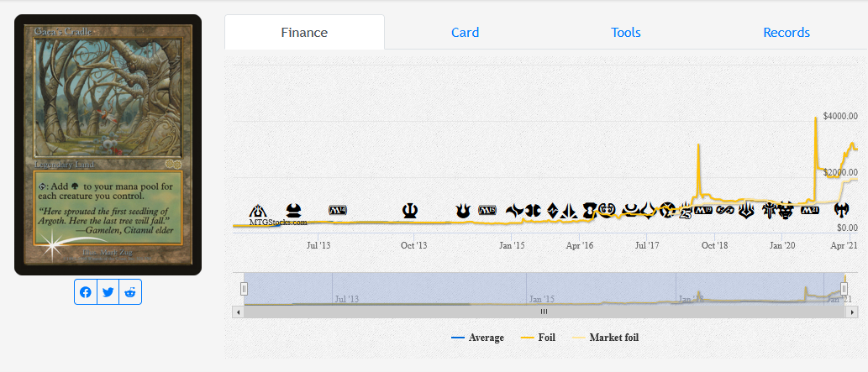Screen dimensions: 868x372
Task: Switch to the Card tab
Action: coord(465,33)
